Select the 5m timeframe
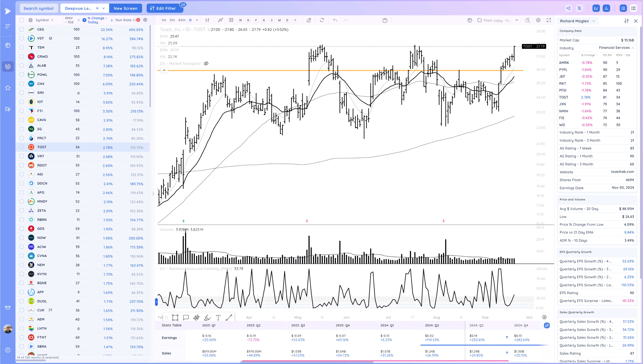643x364 pixels. click(x=172, y=20)
